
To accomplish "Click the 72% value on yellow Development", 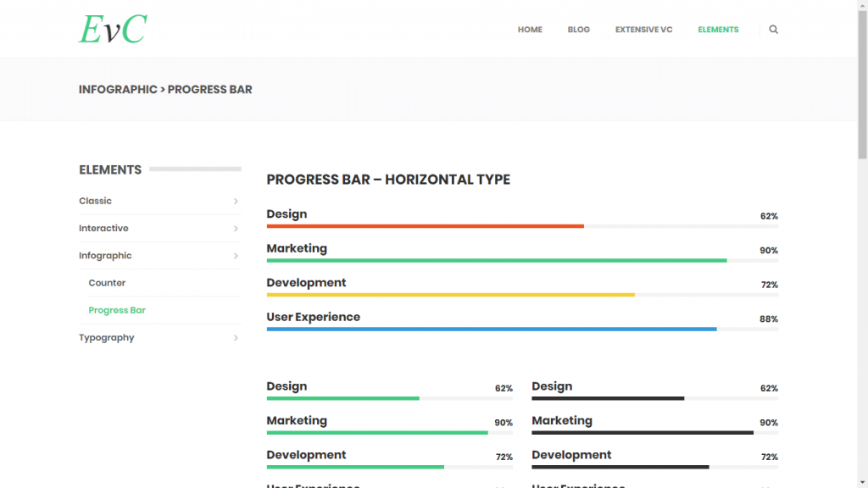I will 770,285.
